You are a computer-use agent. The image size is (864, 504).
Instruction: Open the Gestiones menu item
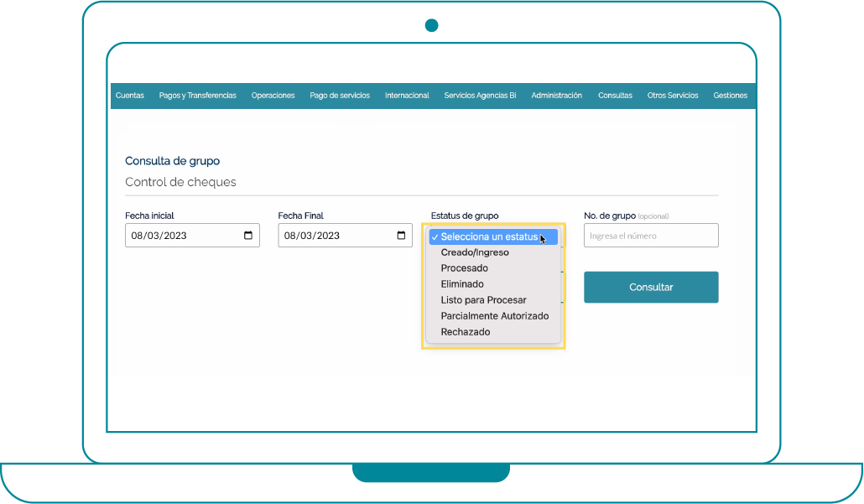(x=730, y=96)
